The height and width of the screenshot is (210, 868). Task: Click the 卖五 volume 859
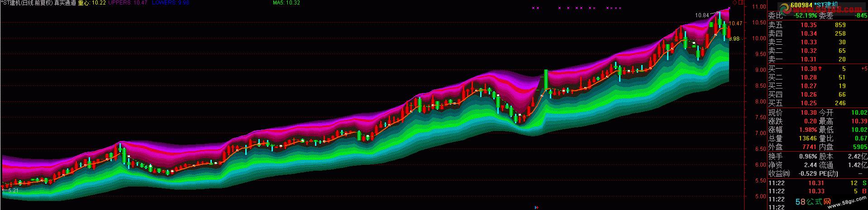point(840,25)
